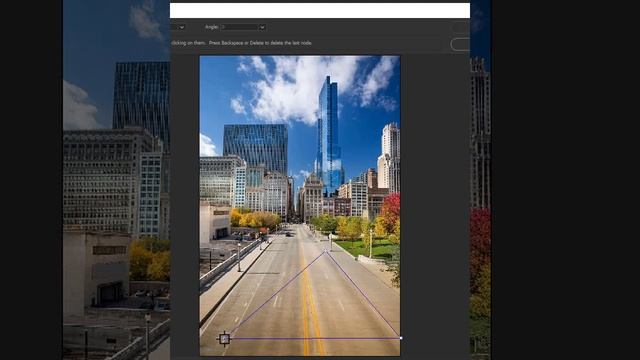Click into the Angle value field
The height and width of the screenshot is (360, 640).
pos(240,27)
